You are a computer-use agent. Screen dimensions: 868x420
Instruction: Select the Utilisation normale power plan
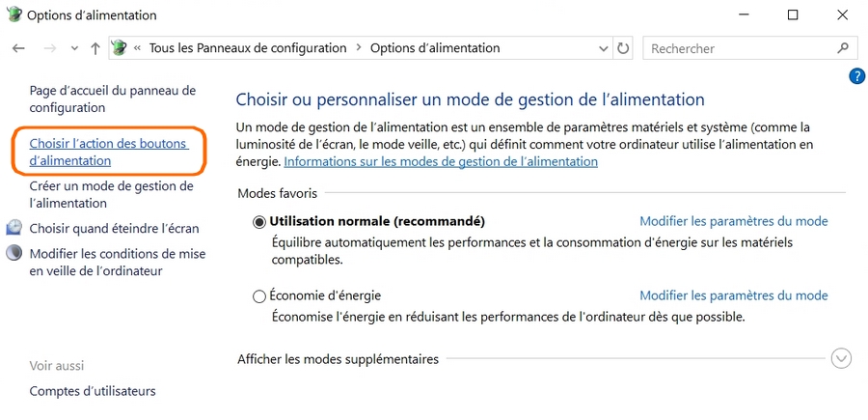pyautogui.click(x=259, y=222)
